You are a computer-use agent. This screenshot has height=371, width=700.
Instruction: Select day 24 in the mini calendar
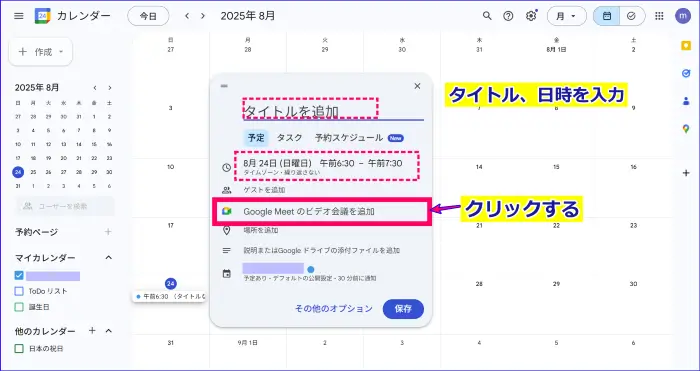coord(18,172)
